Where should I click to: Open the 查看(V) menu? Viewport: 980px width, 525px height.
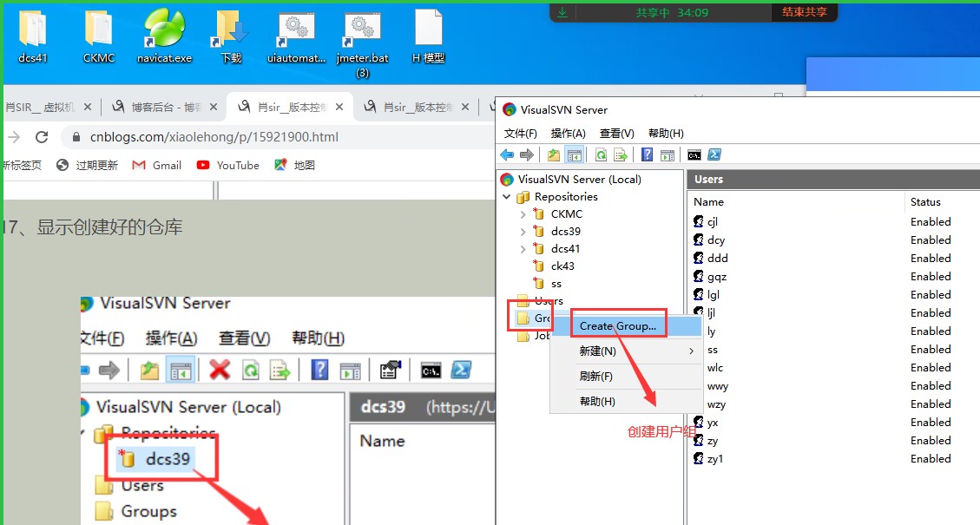(617, 133)
